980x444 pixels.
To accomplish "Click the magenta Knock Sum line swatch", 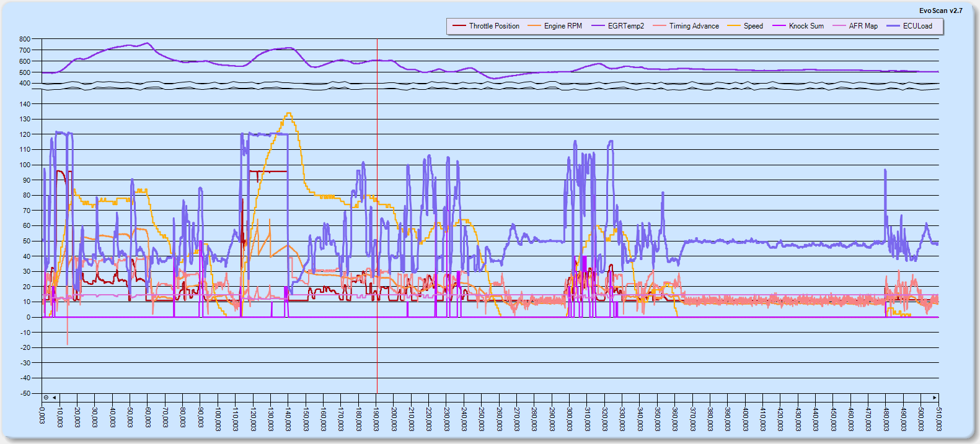I will point(779,26).
